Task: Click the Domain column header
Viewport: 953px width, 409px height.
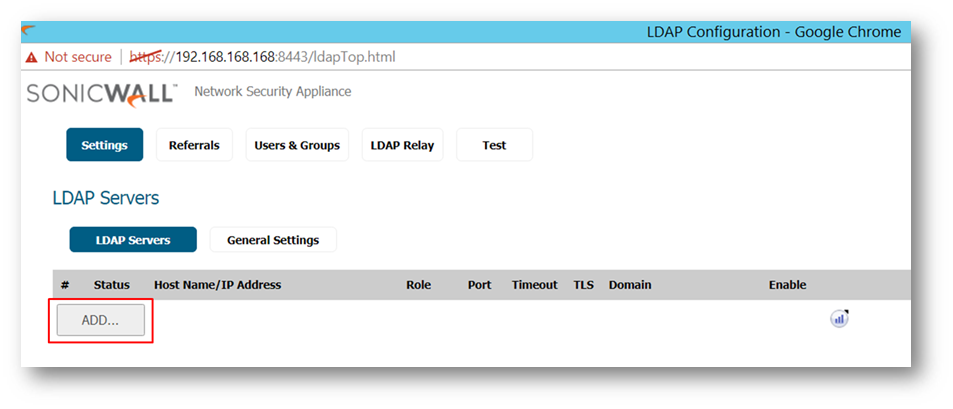Action: tap(629, 285)
